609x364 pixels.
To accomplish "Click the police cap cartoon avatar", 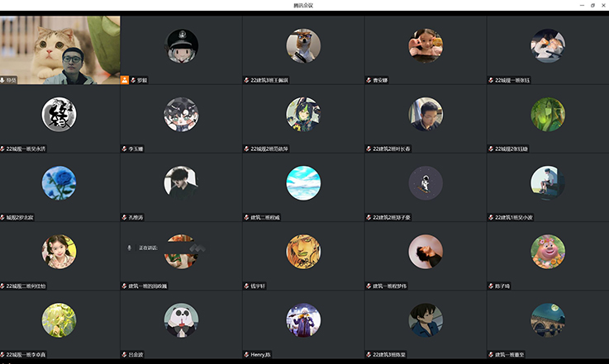I will pyautogui.click(x=181, y=45).
